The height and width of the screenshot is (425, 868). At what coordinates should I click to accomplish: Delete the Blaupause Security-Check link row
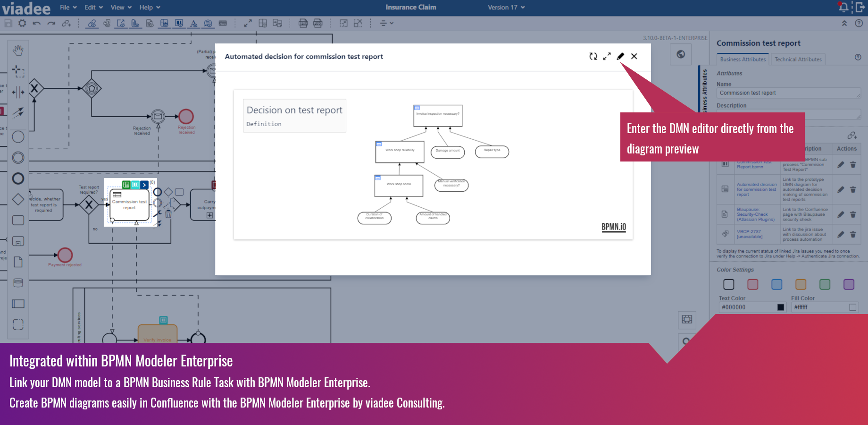(853, 214)
